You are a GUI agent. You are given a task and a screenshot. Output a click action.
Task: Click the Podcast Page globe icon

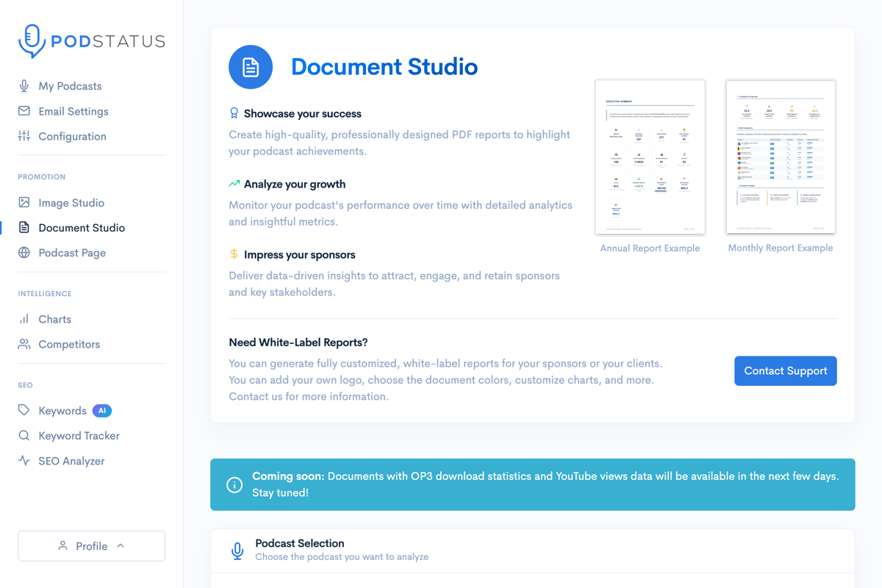pyautogui.click(x=24, y=252)
